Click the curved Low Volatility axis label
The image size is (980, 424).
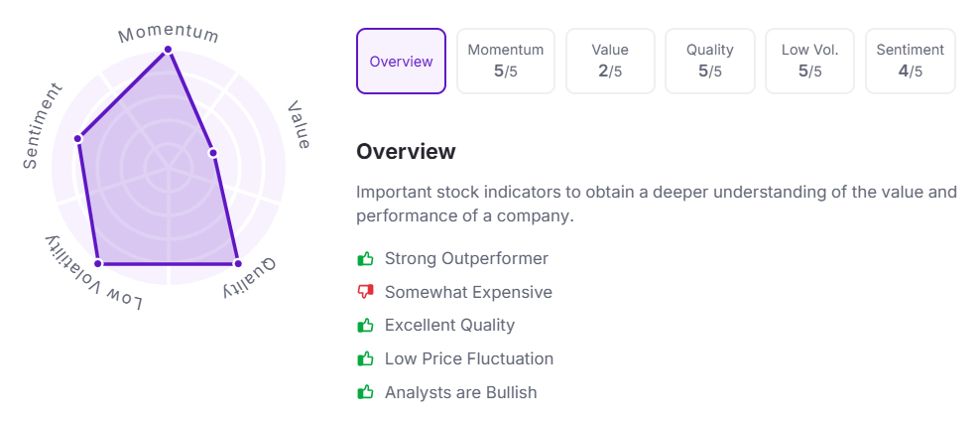point(91,277)
